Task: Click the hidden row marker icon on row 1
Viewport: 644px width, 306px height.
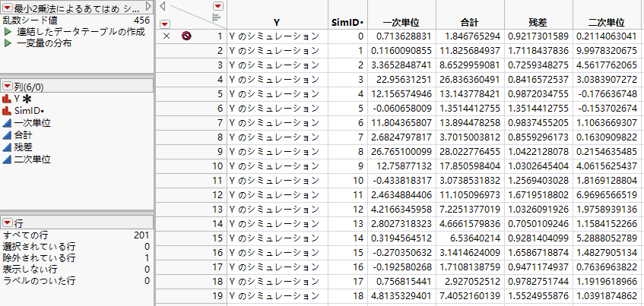Action: 186,36
